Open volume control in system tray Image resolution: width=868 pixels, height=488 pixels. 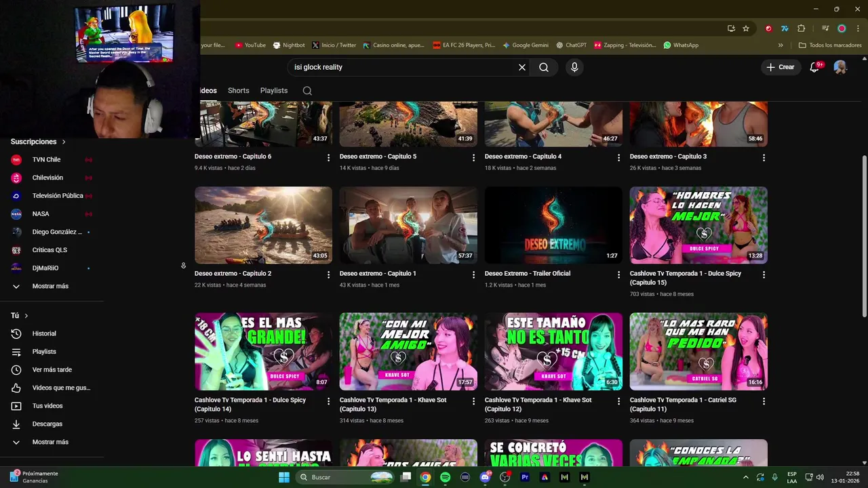tap(820, 477)
